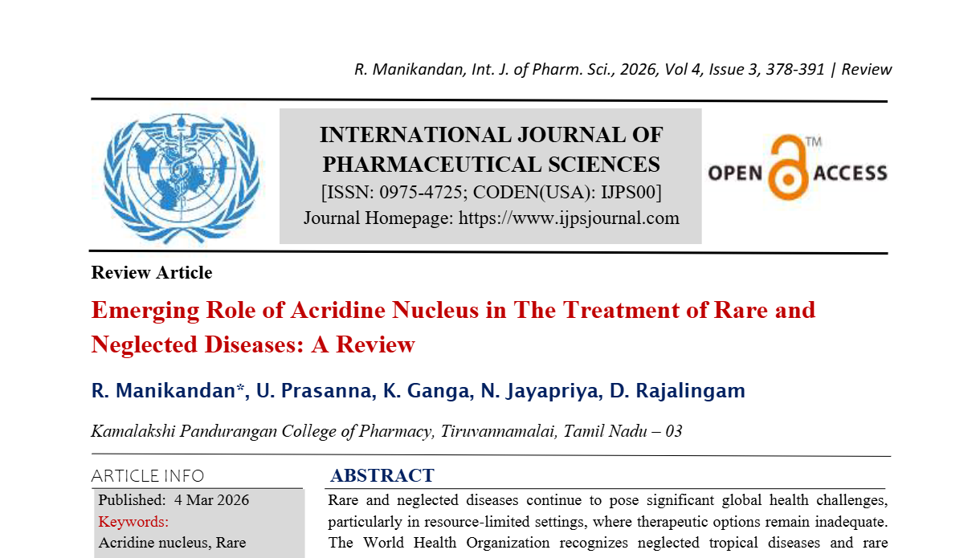
Task: Click the caduceus journal logo
Action: click(x=181, y=177)
